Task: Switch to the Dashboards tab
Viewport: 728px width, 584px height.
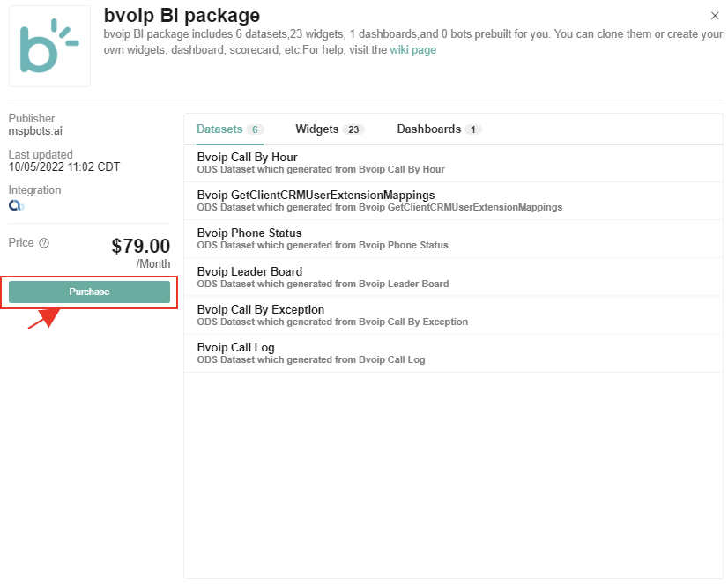Action: [x=430, y=129]
